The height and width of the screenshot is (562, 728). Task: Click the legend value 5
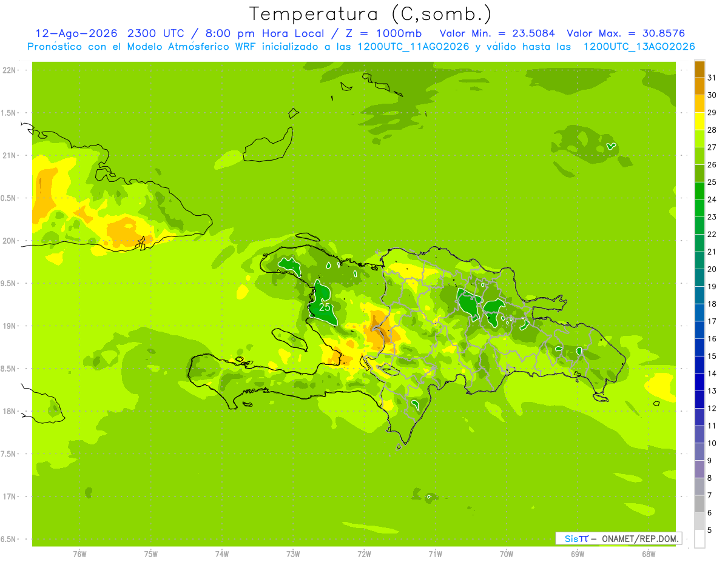[710, 530]
